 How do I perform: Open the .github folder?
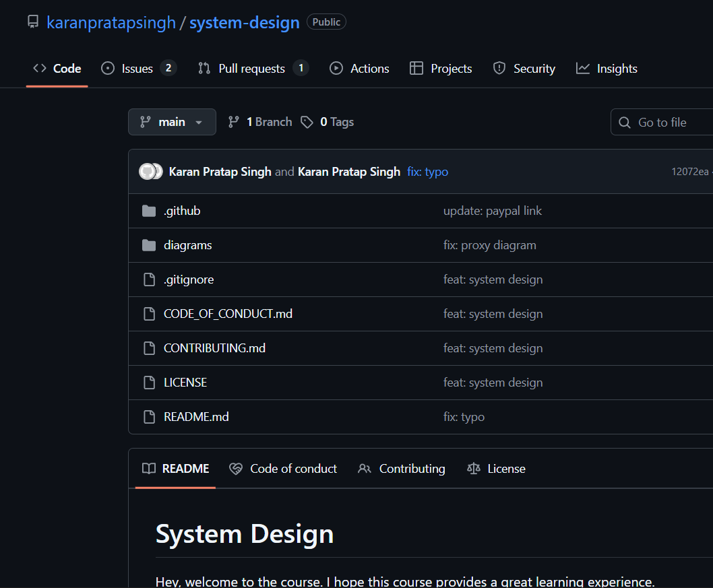182,211
